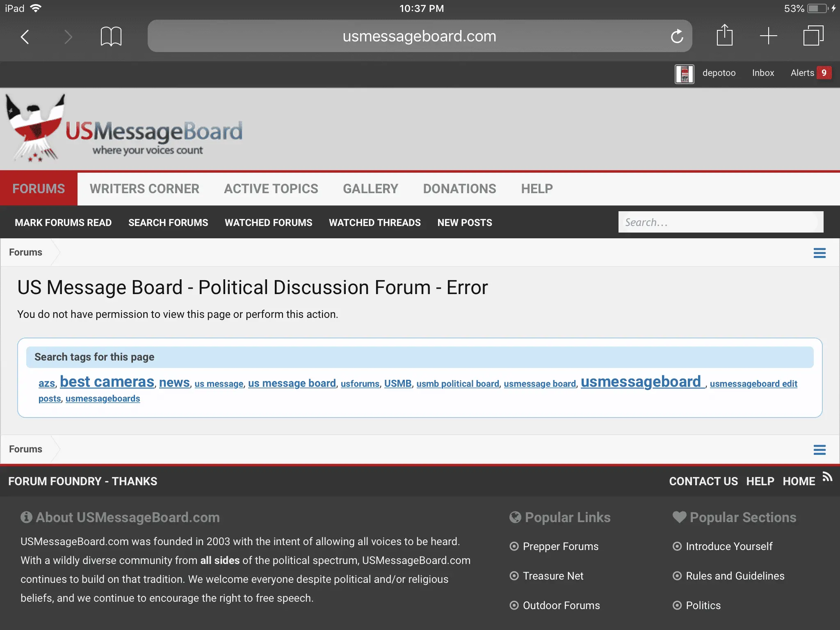Open the usmb political board tag

tap(458, 384)
